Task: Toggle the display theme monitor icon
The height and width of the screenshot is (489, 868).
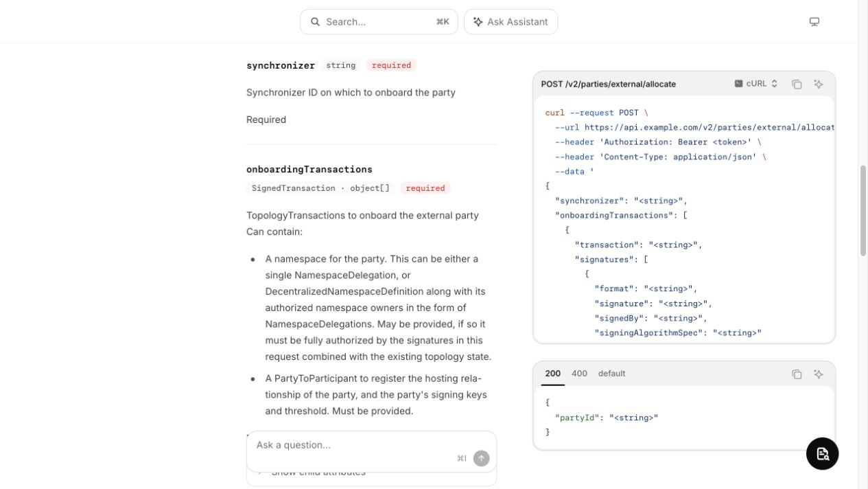Action: [x=814, y=22]
